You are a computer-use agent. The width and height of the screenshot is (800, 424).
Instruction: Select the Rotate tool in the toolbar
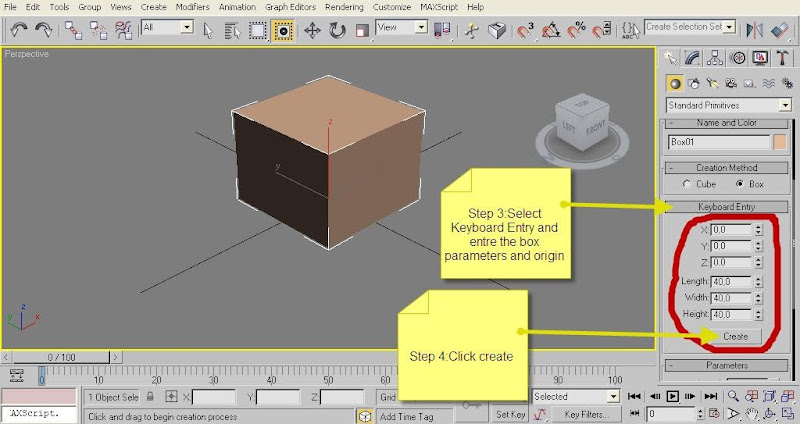coord(337,30)
